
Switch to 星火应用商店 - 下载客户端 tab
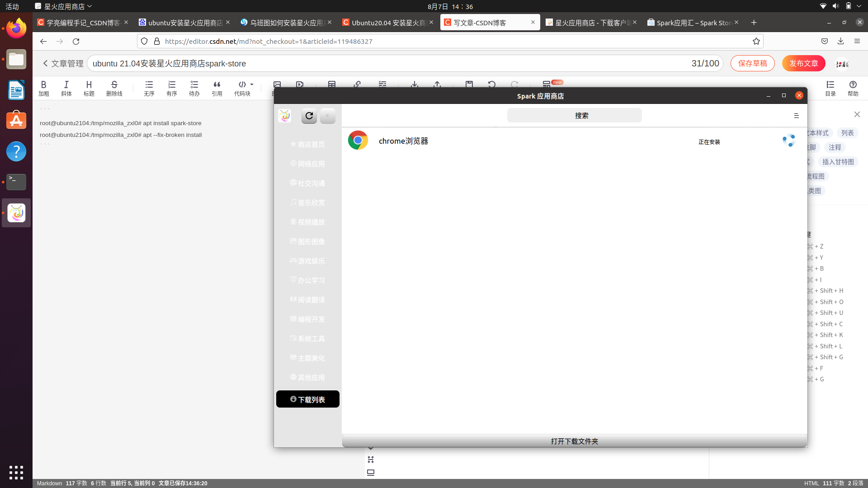pos(591,23)
